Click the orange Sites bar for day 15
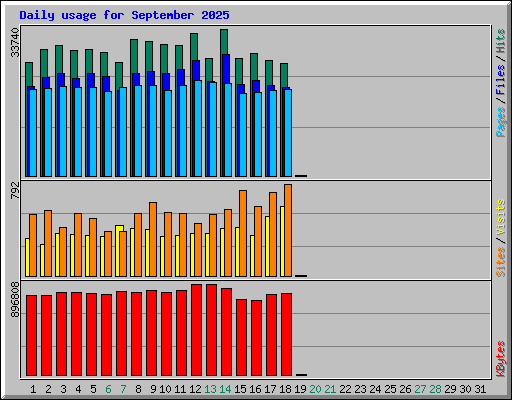Image resolution: width=512 pixels, height=400 pixels. [x=243, y=233]
